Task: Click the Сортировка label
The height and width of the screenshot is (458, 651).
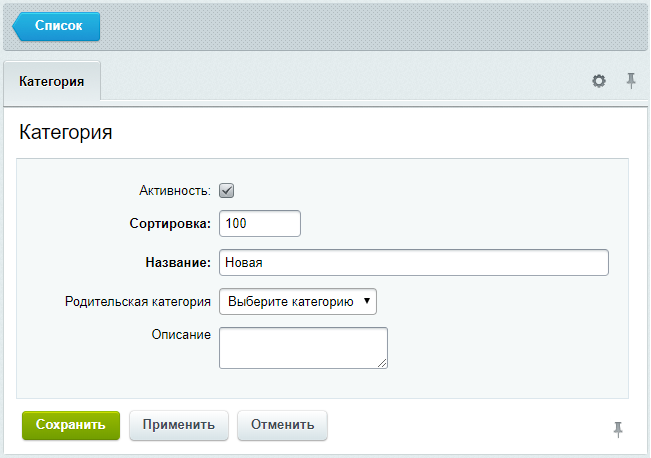Action: click(170, 223)
